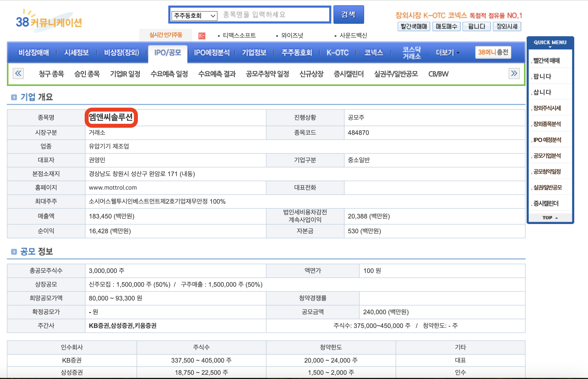Open the IPO예정분석 menu
Image resolution: width=588 pixels, height=379 pixels.
click(212, 53)
